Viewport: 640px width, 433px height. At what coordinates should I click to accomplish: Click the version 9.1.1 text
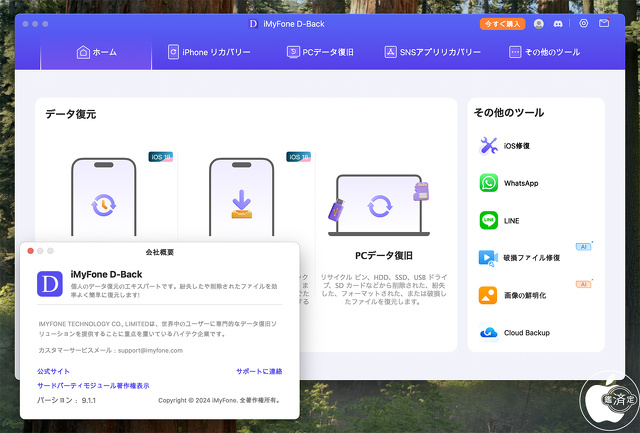[89, 400]
